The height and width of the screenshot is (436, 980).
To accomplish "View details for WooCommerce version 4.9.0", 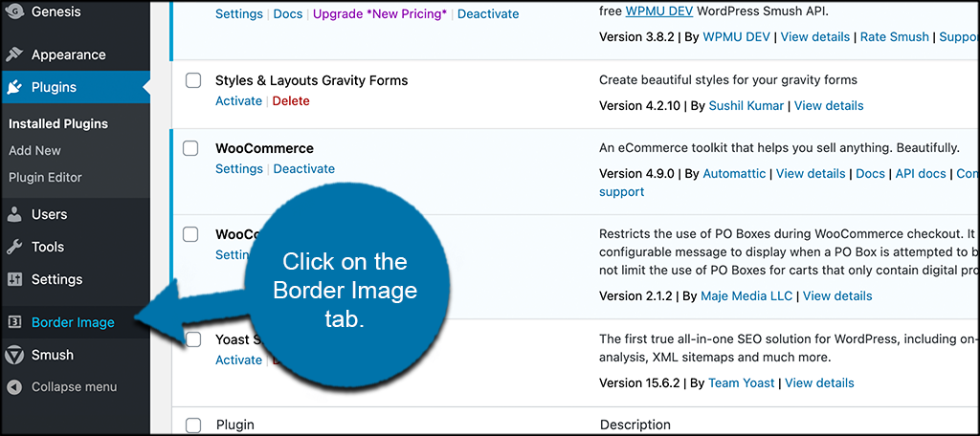I will (811, 174).
